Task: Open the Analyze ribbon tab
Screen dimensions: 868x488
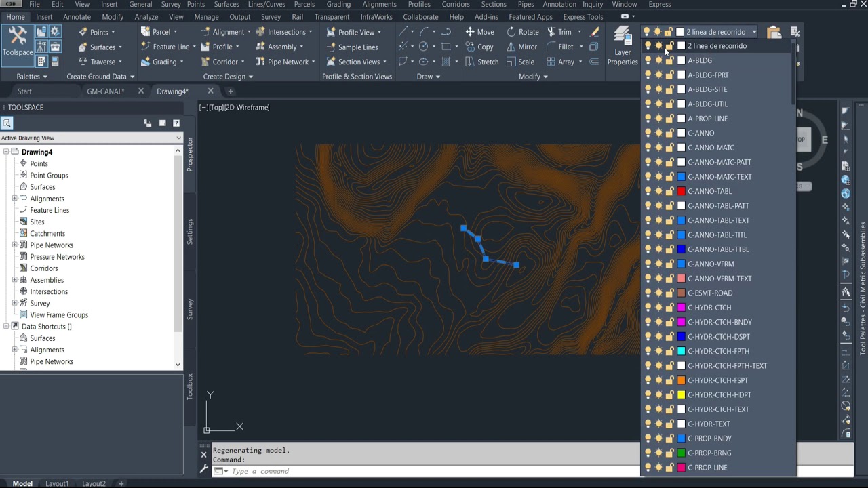Action: pos(146,17)
